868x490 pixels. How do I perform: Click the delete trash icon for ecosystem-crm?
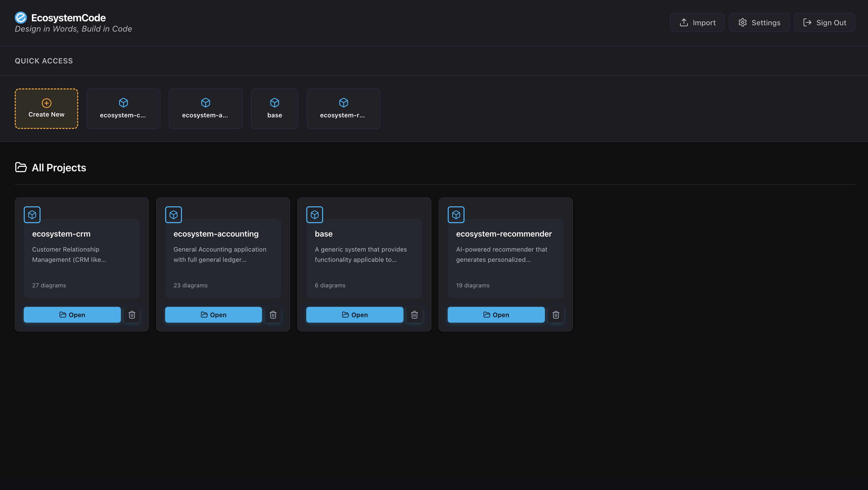132,314
